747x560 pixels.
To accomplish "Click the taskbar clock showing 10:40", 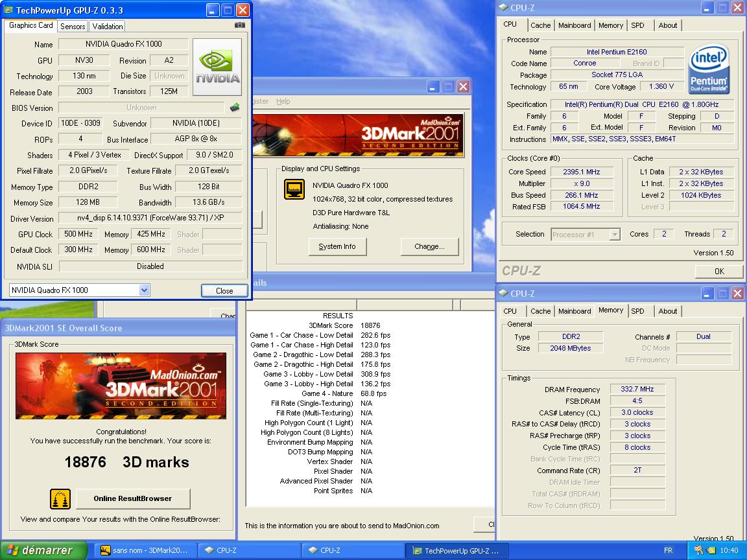I will (729, 550).
